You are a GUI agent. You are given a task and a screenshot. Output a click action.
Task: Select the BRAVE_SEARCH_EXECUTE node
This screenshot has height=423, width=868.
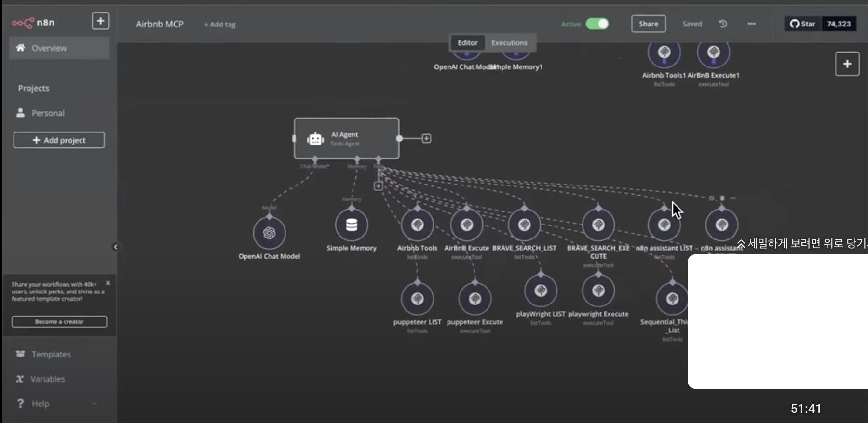click(598, 225)
